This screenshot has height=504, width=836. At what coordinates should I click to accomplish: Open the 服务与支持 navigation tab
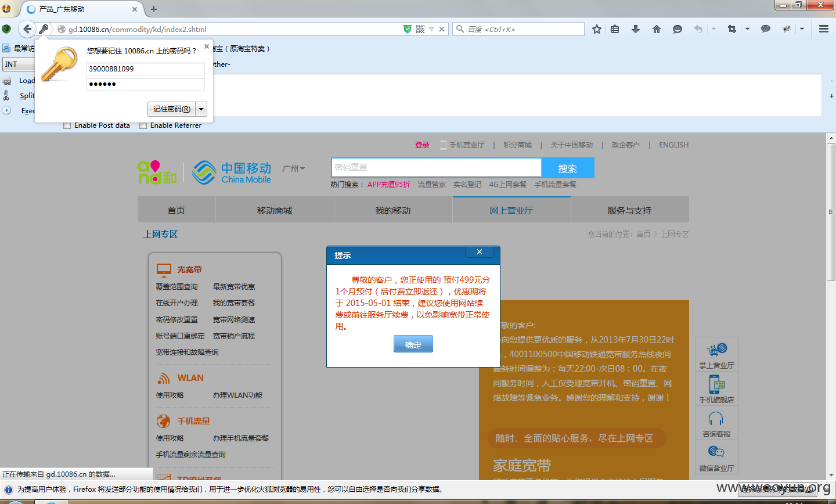(x=630, y=210)
